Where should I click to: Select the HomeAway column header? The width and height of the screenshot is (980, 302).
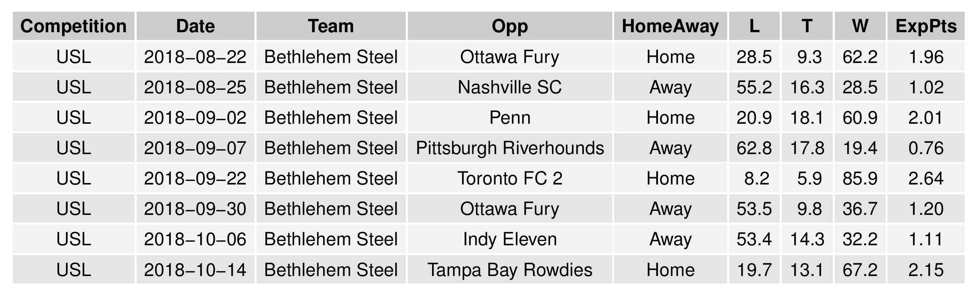670,26
